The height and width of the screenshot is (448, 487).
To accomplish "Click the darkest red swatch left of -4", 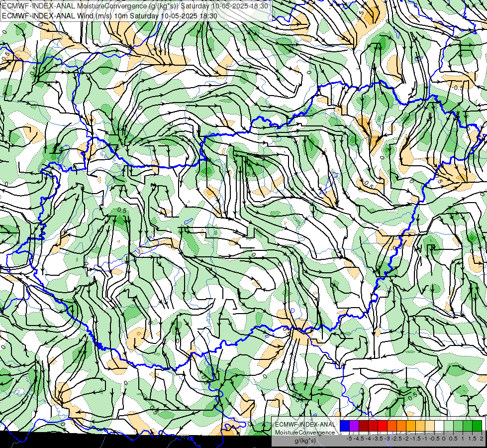I will click(x=364, y=426).
